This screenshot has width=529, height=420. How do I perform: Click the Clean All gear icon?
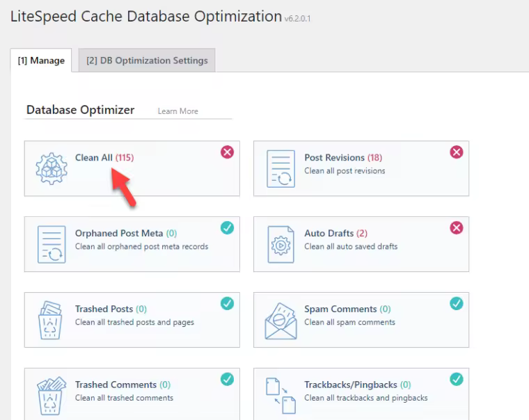[x=52, y=168]
